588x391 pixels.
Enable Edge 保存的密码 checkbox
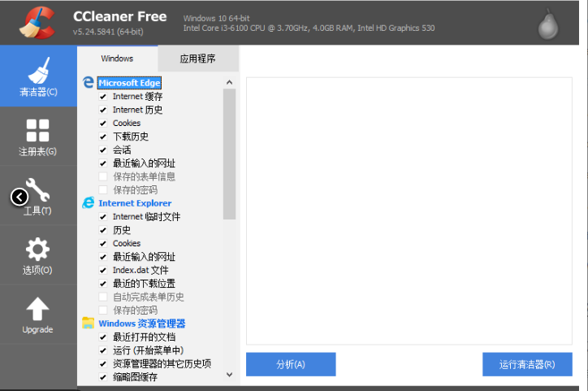pos(103,190)
